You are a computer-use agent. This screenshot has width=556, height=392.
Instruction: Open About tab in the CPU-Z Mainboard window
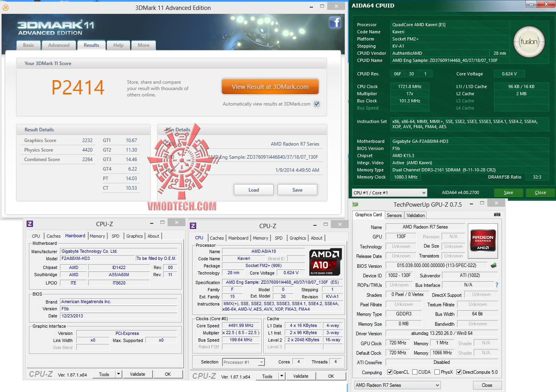[x=153, y=236]
